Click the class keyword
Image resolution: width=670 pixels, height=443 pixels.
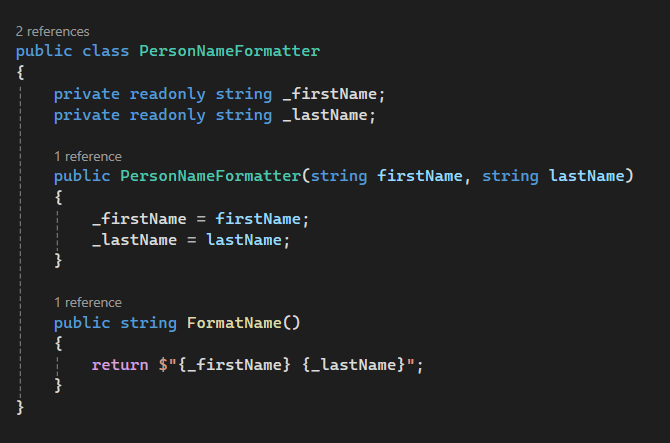tap(106, 50)
